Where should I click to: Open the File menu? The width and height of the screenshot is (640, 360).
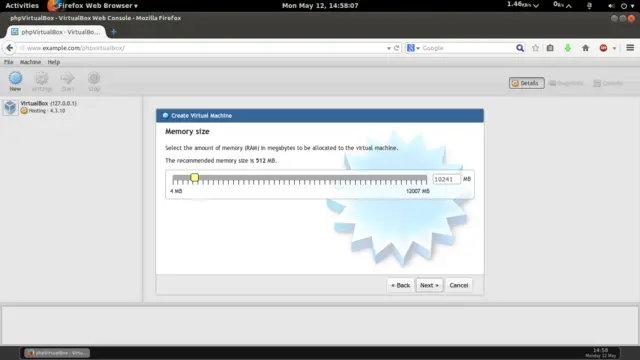9,62
